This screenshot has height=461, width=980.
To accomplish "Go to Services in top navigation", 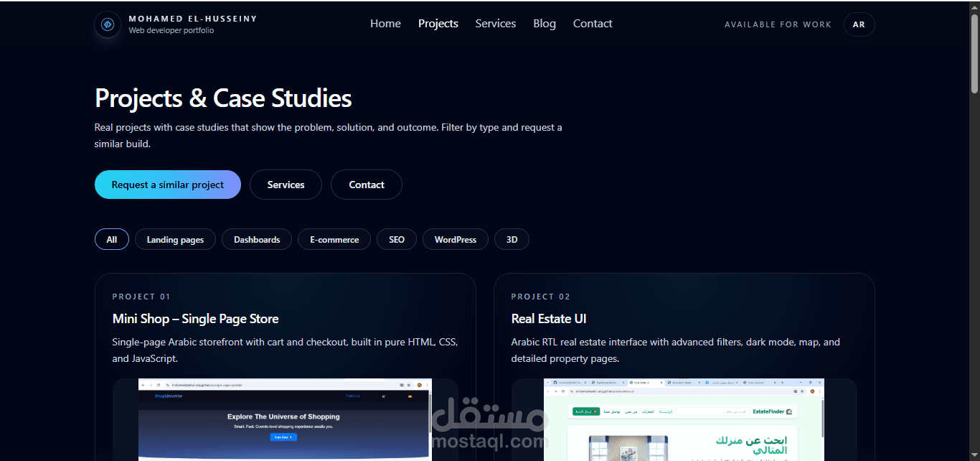I will tap(496, 24).
